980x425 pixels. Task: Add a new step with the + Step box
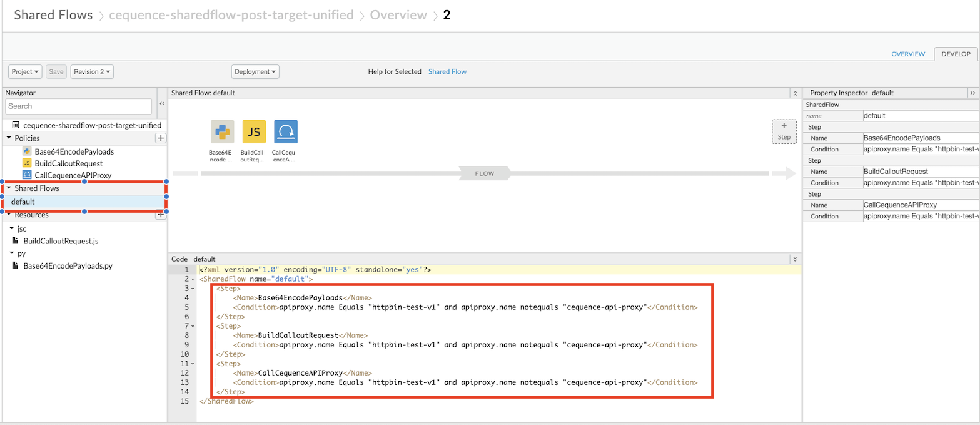784,131
